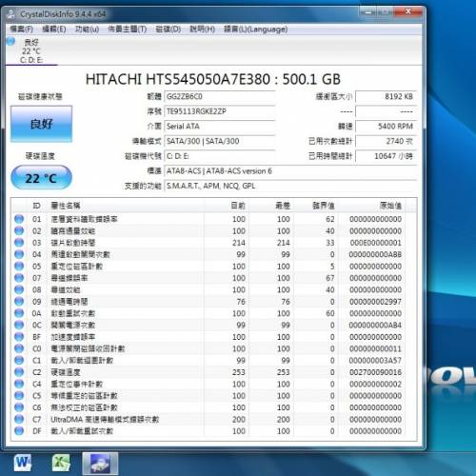Open the 編輯(E) menu
This screenshot has height=476, width=476.
tap(54, 30)
